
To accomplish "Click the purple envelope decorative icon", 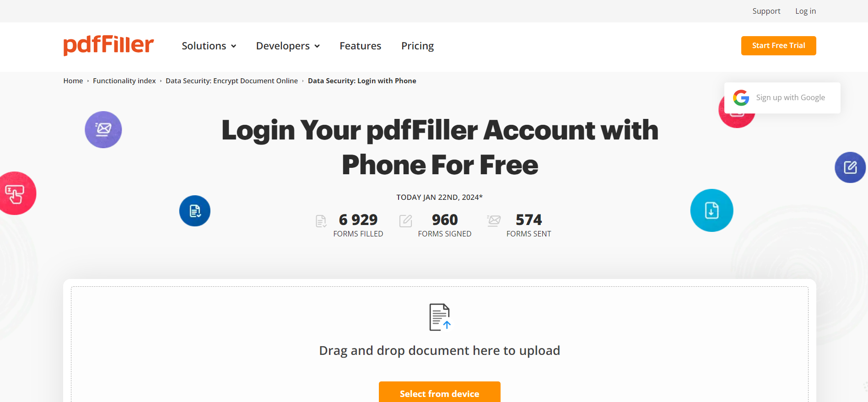I will [x=103, y=129].
